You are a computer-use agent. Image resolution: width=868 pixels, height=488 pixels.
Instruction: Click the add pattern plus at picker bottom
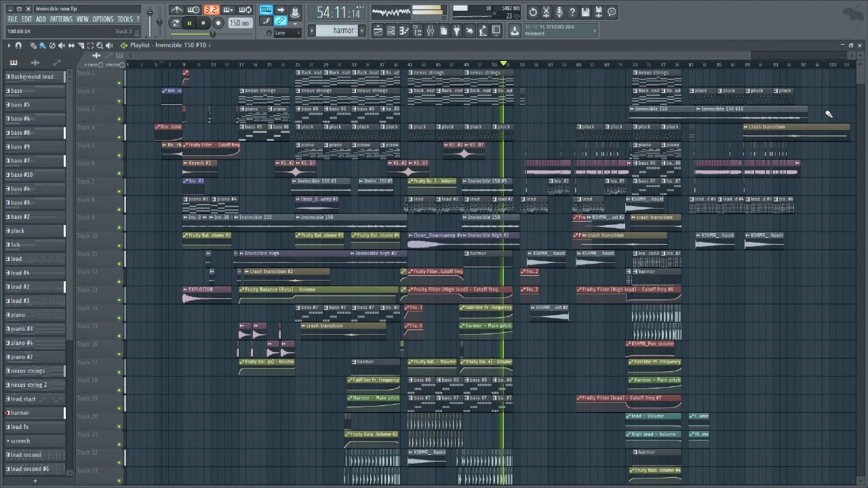click(35, 481)
